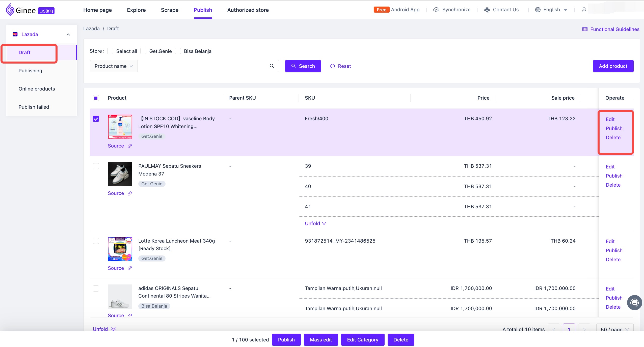Screen dimensions: 644x347
Task: Click the Contact Us headset icon
Action: click(x=487, y=10)
